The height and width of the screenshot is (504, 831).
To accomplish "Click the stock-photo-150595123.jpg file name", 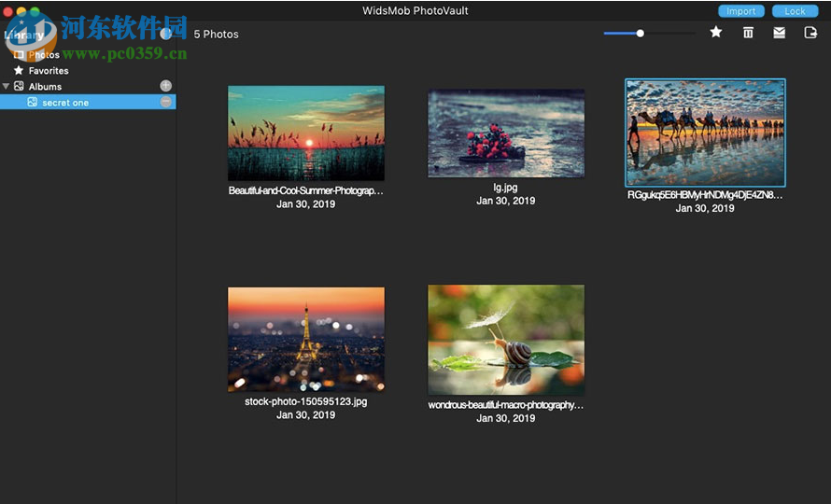I will click(x=306, y=401).
